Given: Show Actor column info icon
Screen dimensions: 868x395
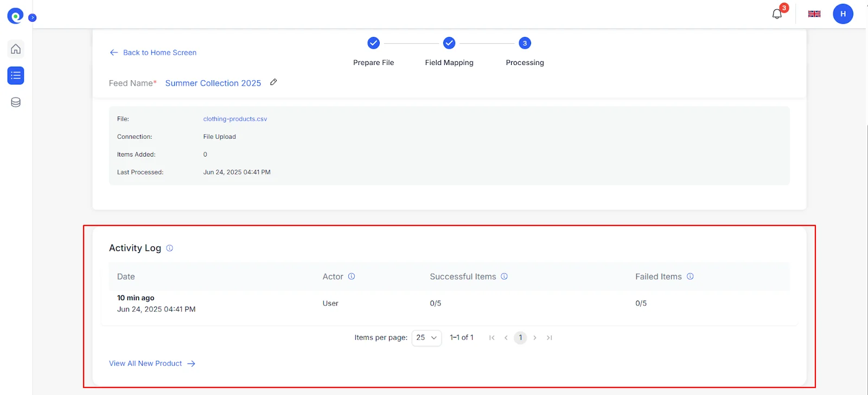Looking at the screenshot, I should point(352,276).
